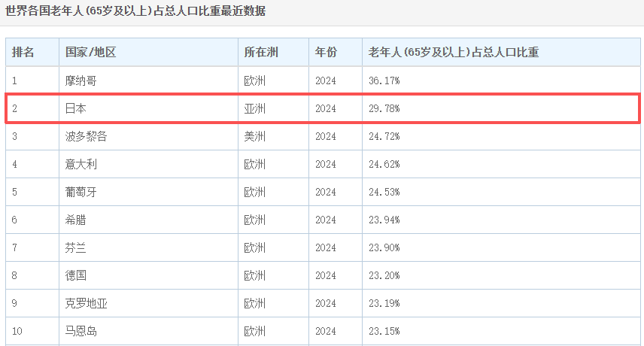Click the 所在洲 column header
This screenshot has height=346, width=644.
click(x=261, y=53)
